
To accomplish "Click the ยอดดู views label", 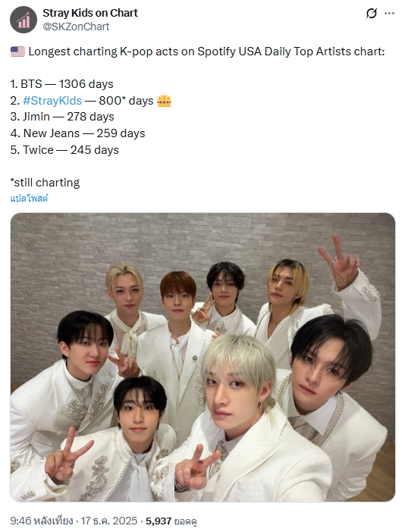I will click(x=185, y=521).
